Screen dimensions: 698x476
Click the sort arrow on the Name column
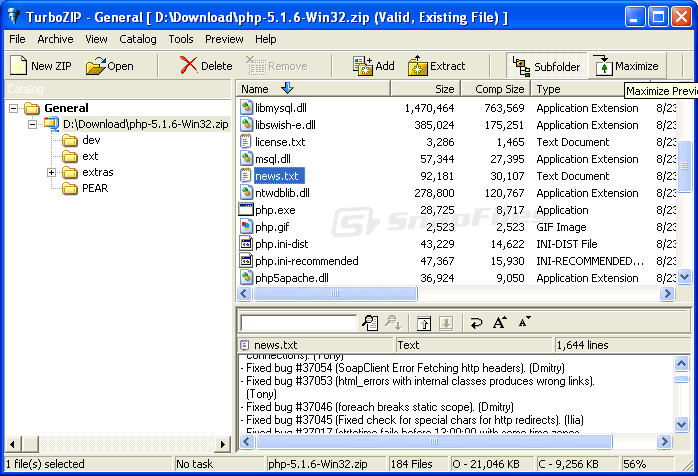(287, 88)
